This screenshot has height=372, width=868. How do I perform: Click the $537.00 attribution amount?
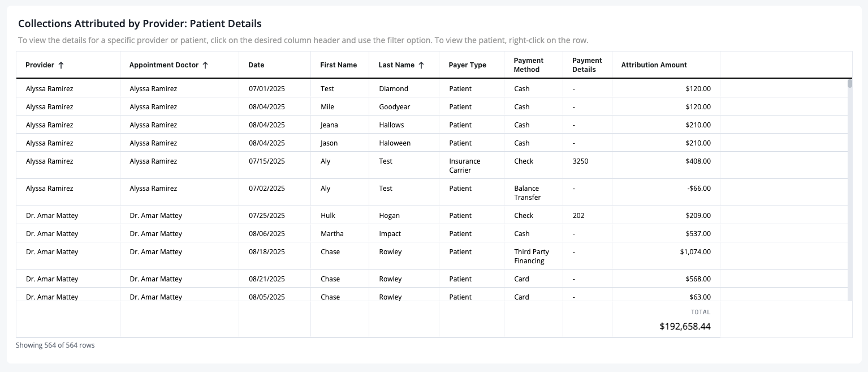tap(698, 234)
